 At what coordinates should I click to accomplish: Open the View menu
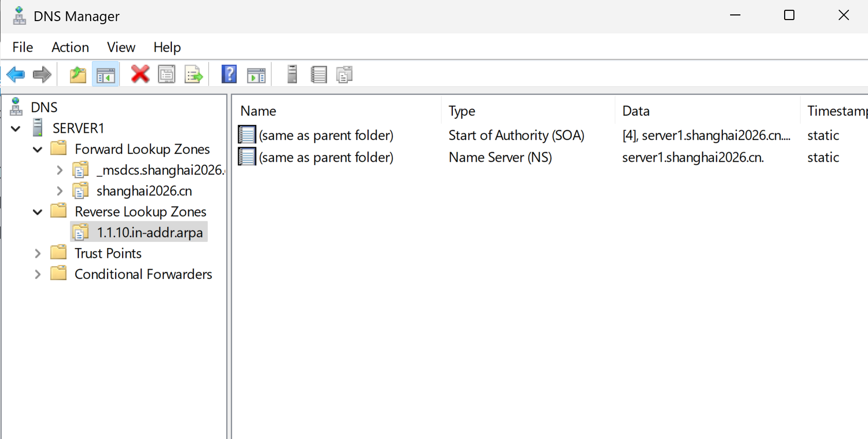(121, 47)
